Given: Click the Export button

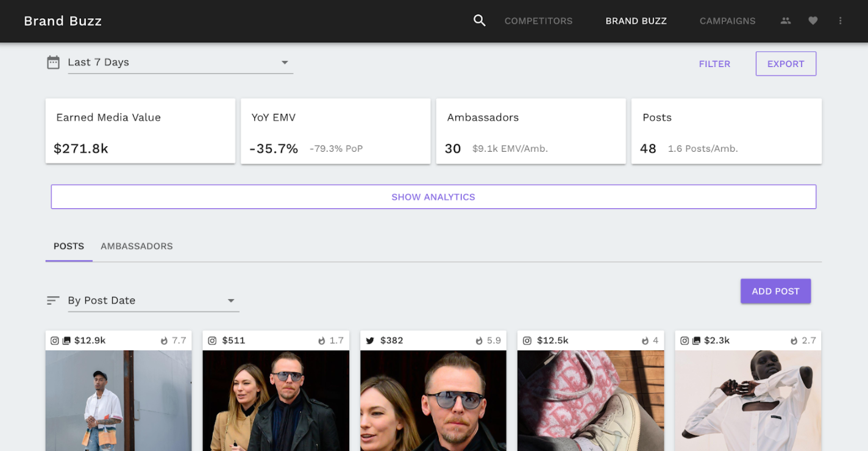Looking at the screenshot, I should pyautogui.click(x=786, y=63).
